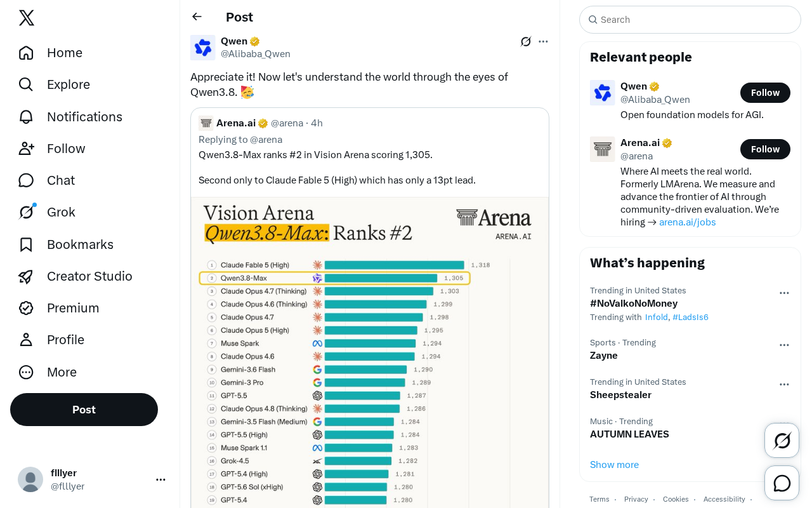Open the #NoValkoNoMoney trend
This screenshot has width=812, height=508.
tap(634, 304)
